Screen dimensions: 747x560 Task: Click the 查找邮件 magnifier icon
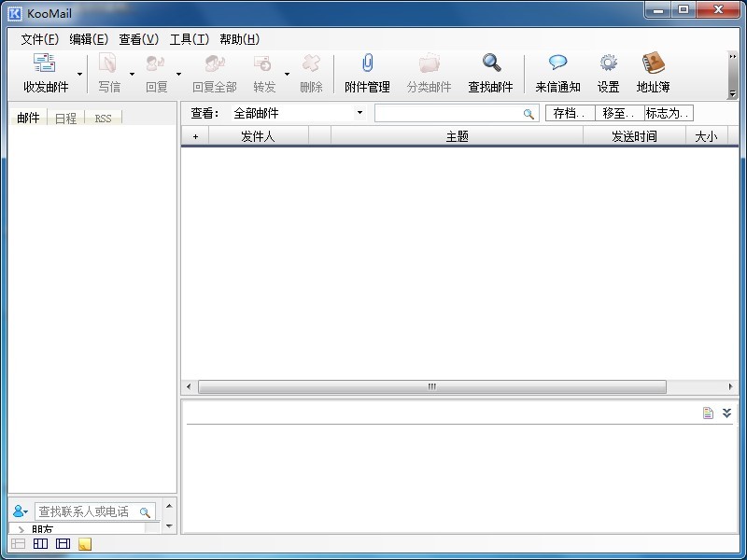click(491, 63)
